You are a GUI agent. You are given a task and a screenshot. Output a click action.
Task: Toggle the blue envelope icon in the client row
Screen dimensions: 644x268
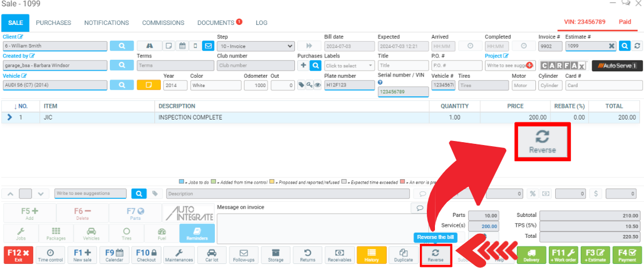point(208,46)
